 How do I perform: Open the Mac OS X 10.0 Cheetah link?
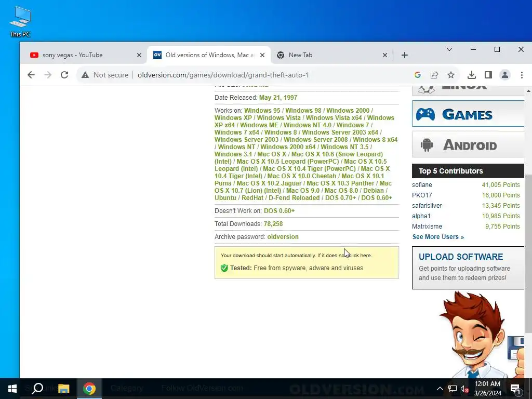pos(302,176)
